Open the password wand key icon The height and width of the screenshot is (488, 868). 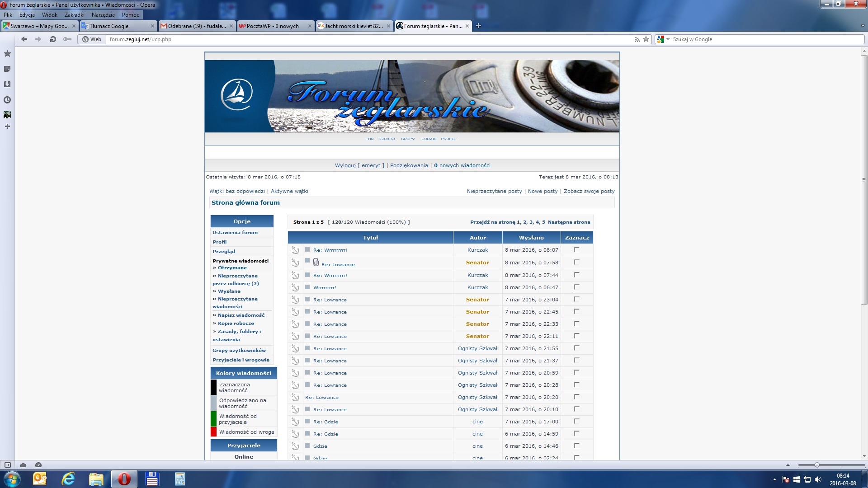[67, 39]
